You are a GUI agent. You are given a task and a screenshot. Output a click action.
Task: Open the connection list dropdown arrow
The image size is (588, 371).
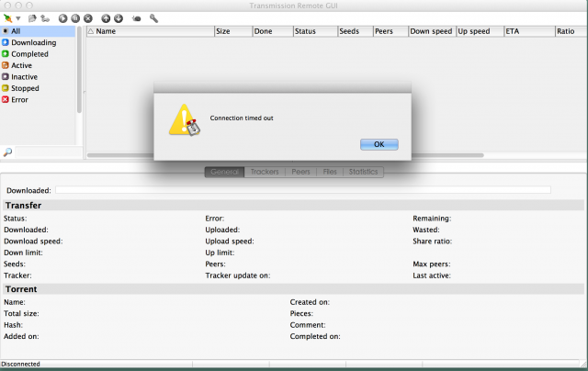click(17, 18)
